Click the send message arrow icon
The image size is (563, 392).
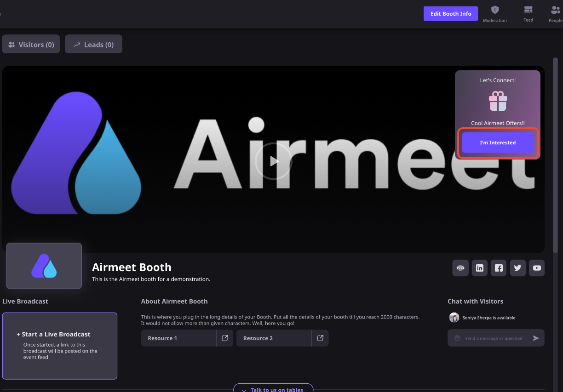pyautogui.click(x=536, y=338)
